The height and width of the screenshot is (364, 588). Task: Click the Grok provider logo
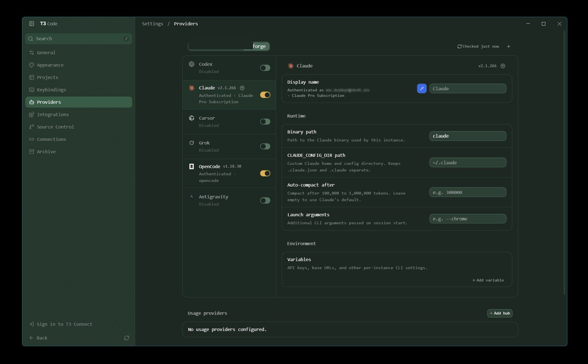pyautogui.click(x=191, y=143)
